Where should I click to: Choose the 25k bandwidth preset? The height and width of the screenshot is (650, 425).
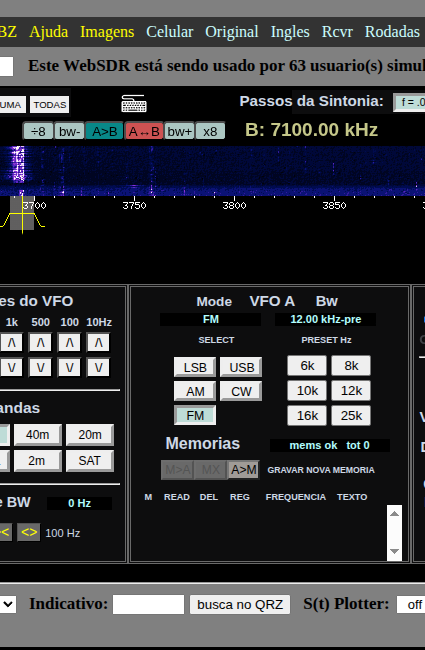(351, 415)
